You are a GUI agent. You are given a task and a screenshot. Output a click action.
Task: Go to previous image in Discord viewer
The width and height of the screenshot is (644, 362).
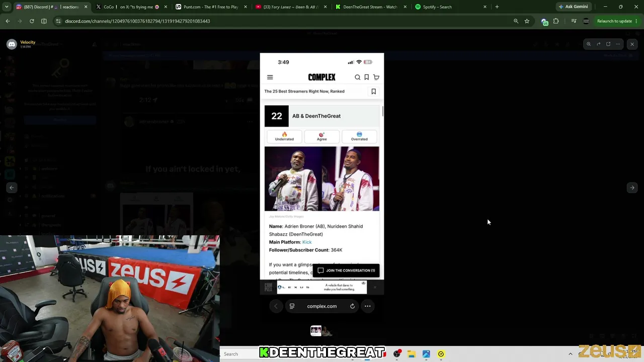pos(12,188)
